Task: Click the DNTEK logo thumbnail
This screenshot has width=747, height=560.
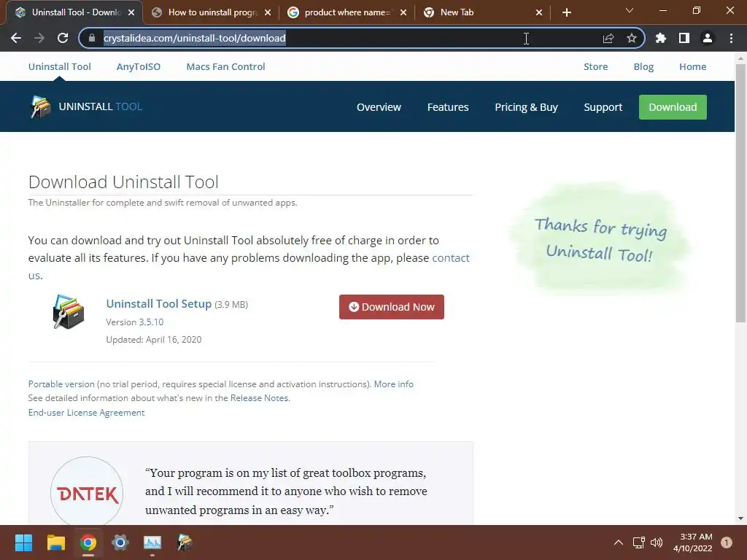Action: pyautogui.click(x=87, y=491)
